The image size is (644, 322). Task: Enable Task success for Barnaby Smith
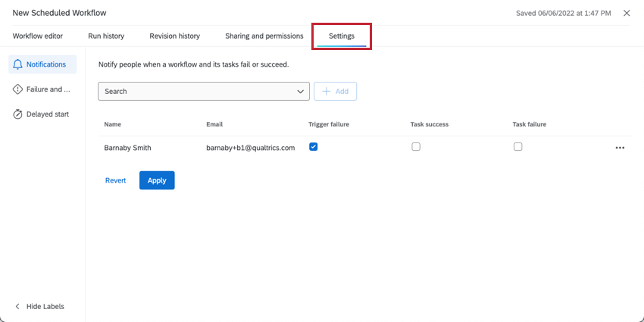coord(416,147)
